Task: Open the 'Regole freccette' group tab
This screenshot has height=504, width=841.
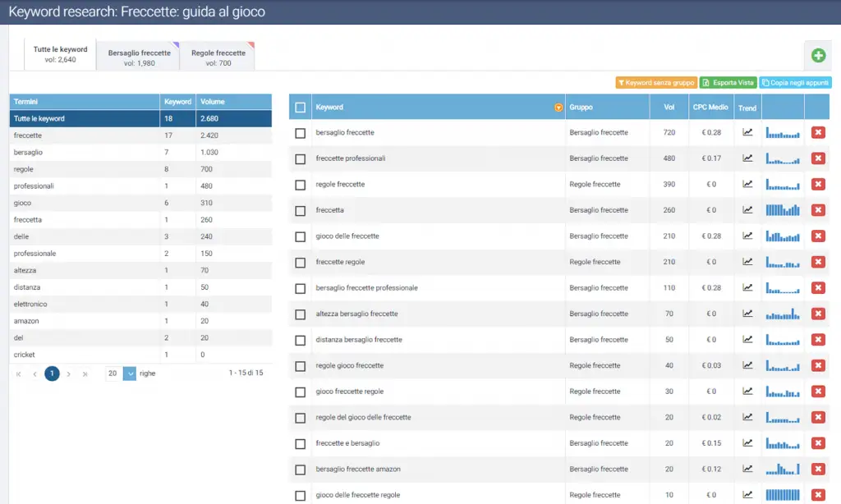Action: (218, 57)
